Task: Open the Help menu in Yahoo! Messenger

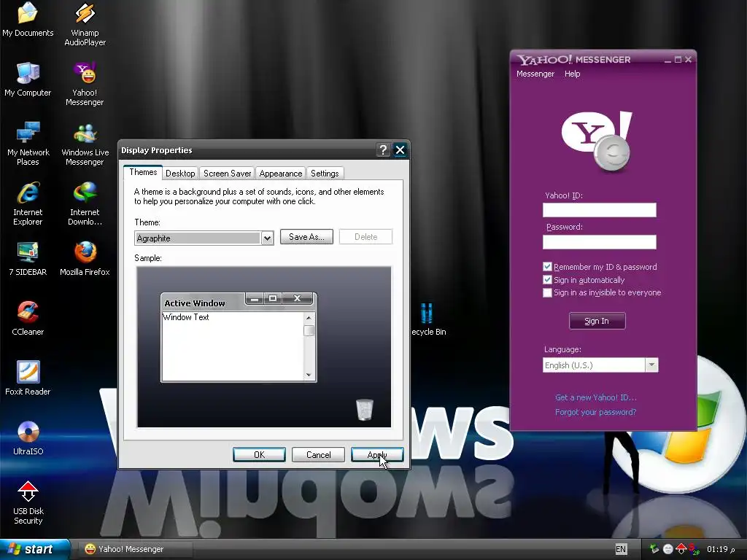Action: pyautogui.click(x=572, y=74)
